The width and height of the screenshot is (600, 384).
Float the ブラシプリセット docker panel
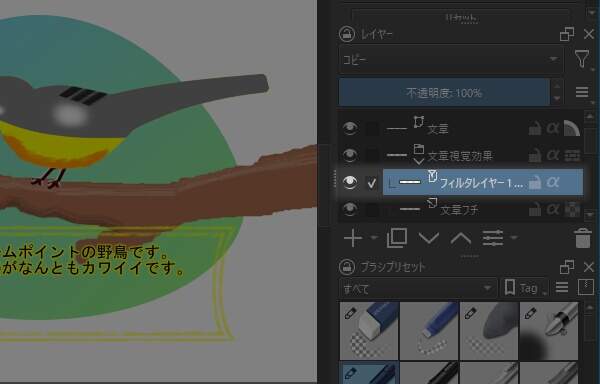567,267
